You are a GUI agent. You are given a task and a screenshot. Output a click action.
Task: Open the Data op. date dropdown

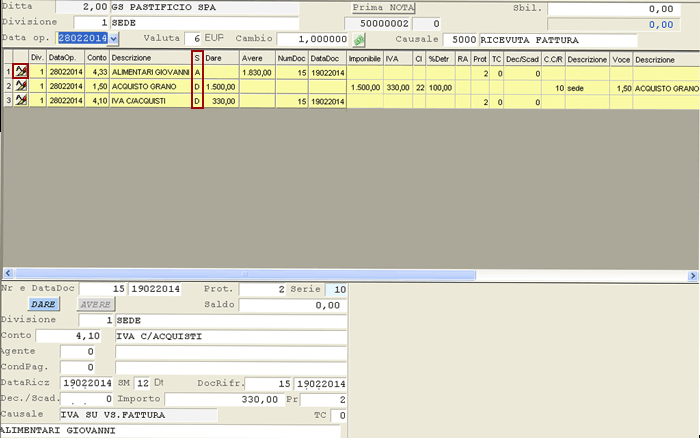pyautogui.click(x=113, y=39)
